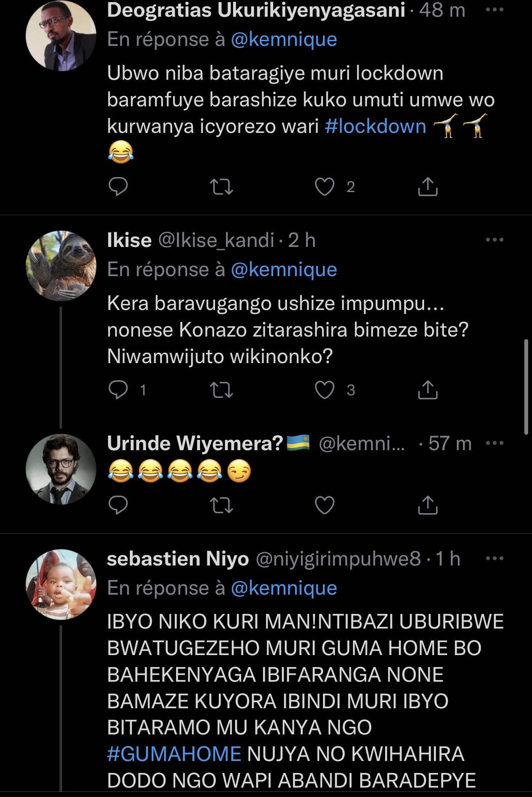Share Urinde Wiyemera's emoji tweet

coord(427,505)
